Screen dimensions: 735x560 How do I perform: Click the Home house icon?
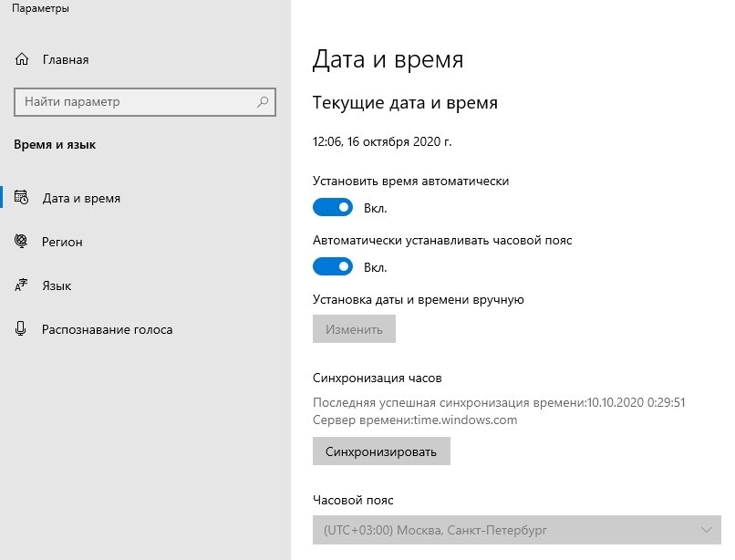(x=22, y=60)
